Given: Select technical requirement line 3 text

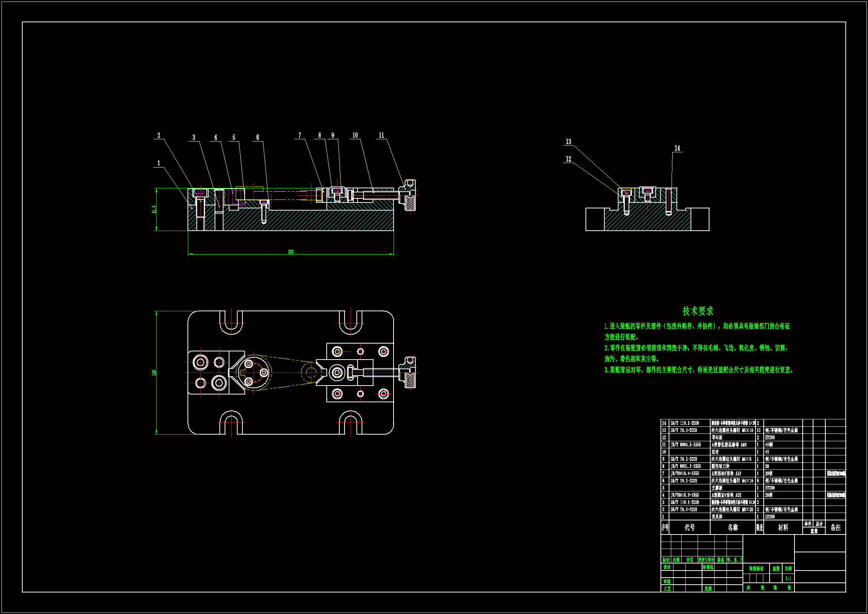Looking at the screenshot, I should point(699,370).
